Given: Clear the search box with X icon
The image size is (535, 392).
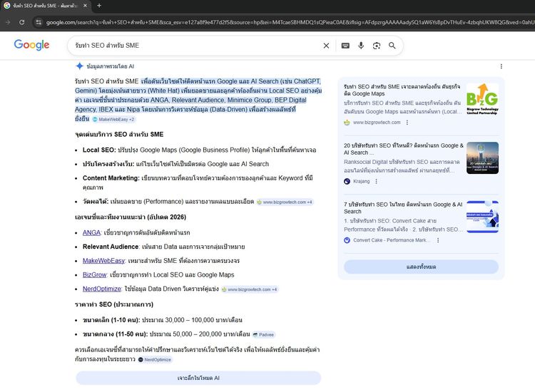Looking at the screenshot, I should coord(326,46).
